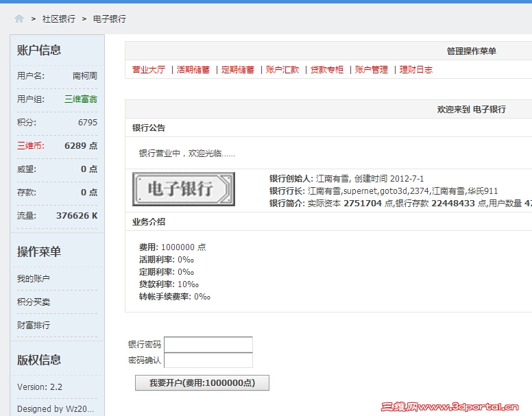Image resolution: width=532 pixels, height=416 pixels.
Task: Click the 流量 value 376626 K
Action: 77,216
